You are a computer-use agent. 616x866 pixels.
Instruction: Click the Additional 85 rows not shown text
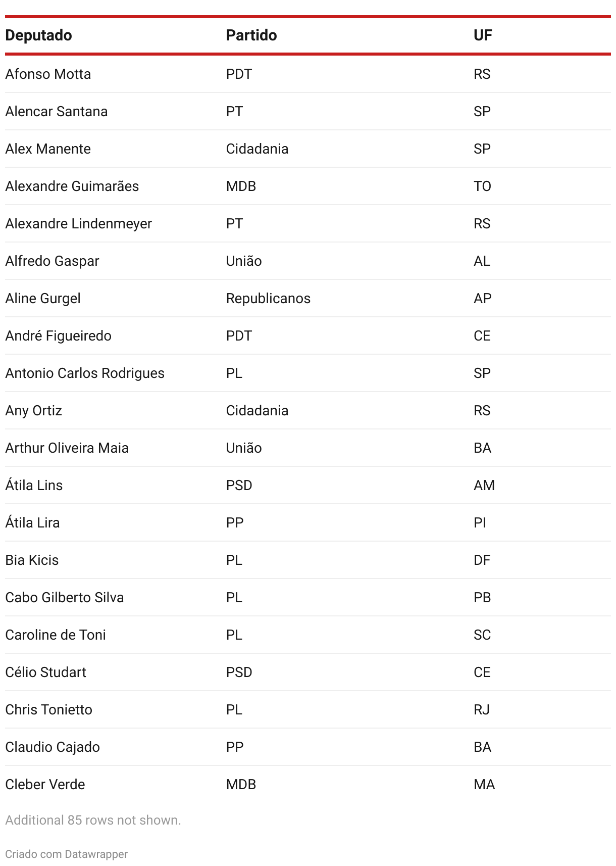click(x=93, y=820)
